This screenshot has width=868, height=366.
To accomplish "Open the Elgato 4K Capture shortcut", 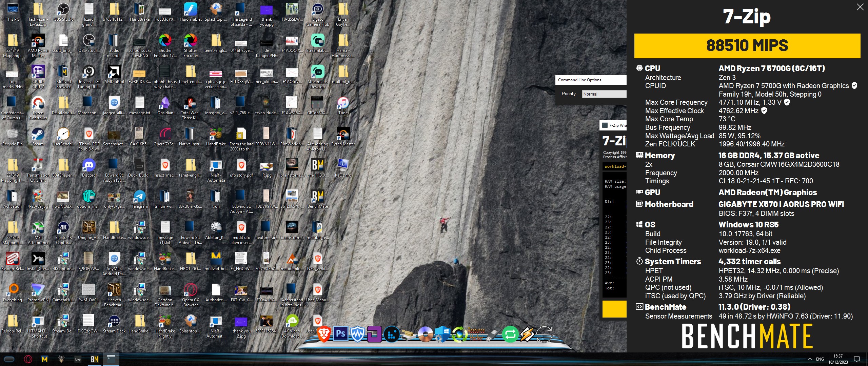I will click(63, 233).
